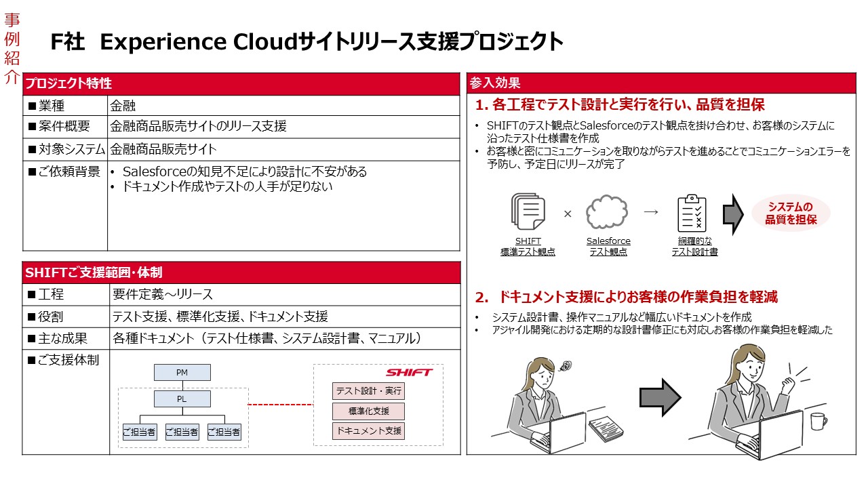
Task: Click the red SHIFT logo
Action: (409, 372)
